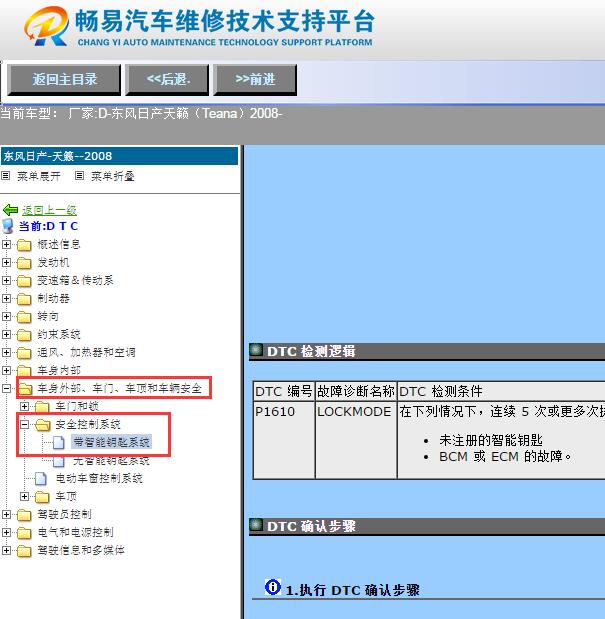Click the page icon of 带智能钥匙系统
The height and width of the screenshot is (619, 605).
(x=59, y=443)
